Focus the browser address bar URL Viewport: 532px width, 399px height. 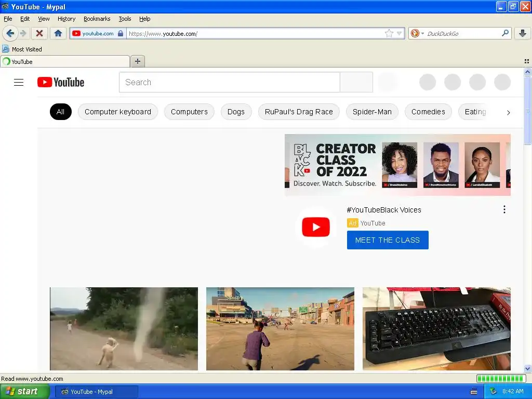coord(255,34)
